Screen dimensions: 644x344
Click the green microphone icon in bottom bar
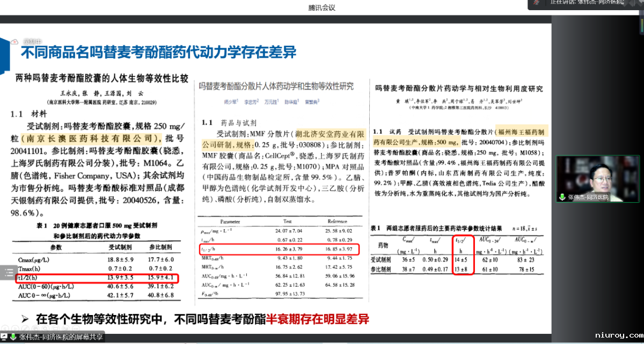[x=14, y=338]
